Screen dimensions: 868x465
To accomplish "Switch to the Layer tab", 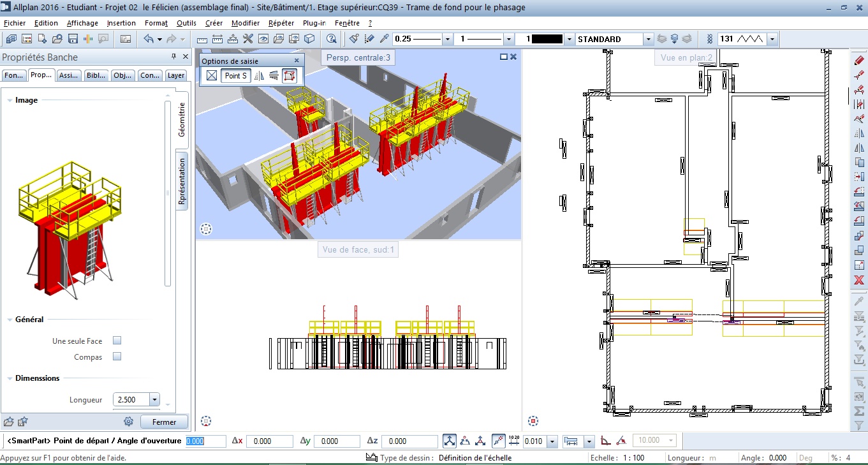I will [176, 75].
